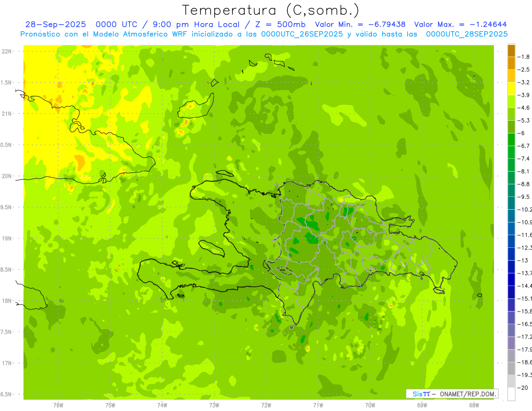Click the '-20' colorbar label
Screen dimensions: 532x411
(x=523, y=388)
